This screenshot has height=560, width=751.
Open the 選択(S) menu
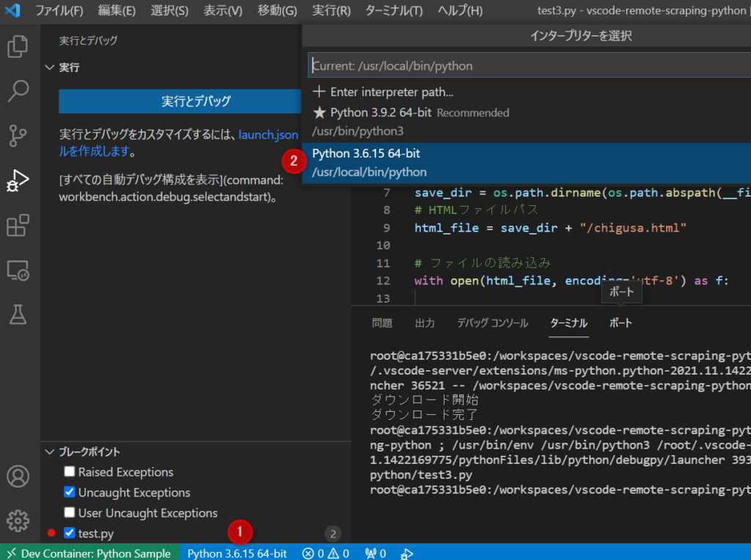pos(169,10)
